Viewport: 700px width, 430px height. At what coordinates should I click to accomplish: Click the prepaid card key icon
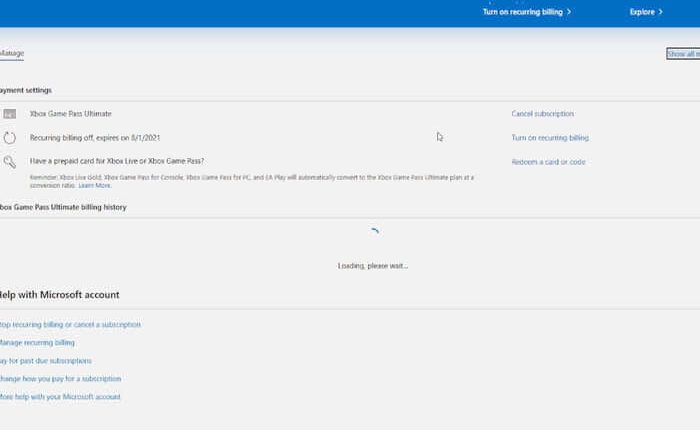9,162
